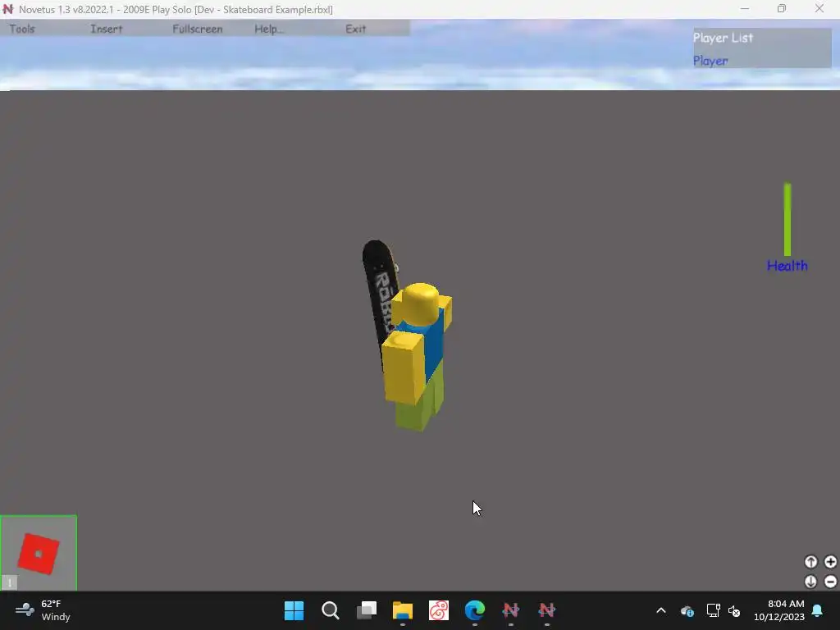Click the Novetus logo in the title bar
840x630 pixels.
pyautogui.click(x=7, y=9)
